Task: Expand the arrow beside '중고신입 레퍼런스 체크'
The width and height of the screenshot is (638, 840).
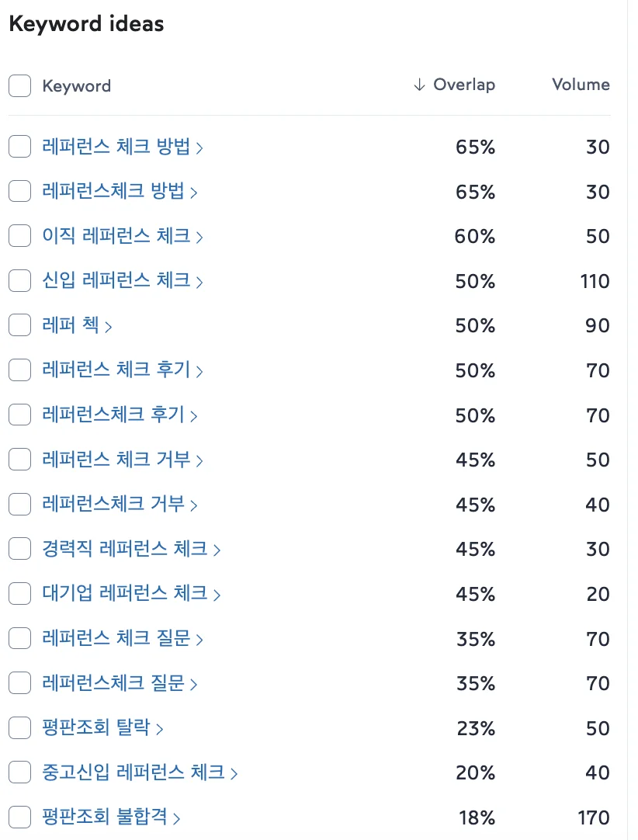Action: (234, 773)
